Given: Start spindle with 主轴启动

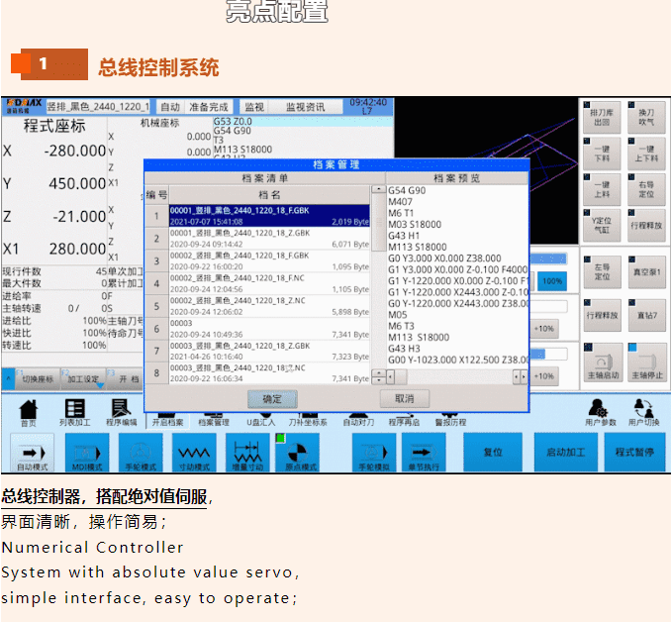Looking at the screenshot, I should point(603,363).
